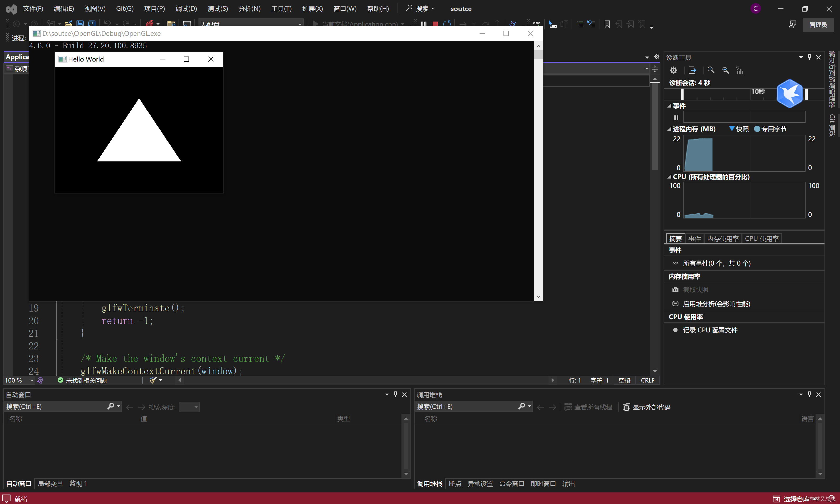Click the 显示外部代码 toggle button
Screen dimensions: 840x504
(647, 407)
